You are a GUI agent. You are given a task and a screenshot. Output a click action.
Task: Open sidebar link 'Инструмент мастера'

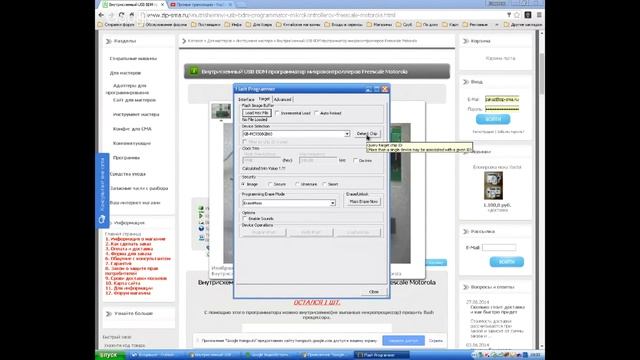coord(136,115)
